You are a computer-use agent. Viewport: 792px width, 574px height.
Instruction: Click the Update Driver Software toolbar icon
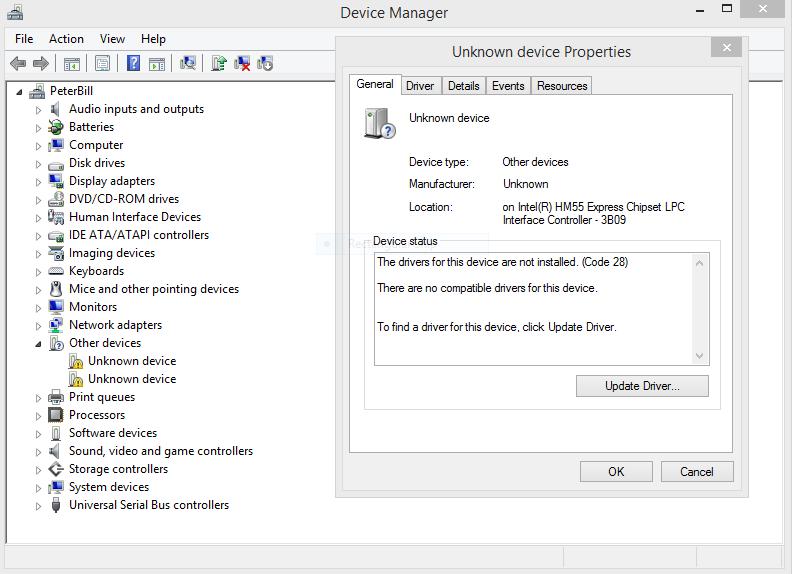(218, 63)
